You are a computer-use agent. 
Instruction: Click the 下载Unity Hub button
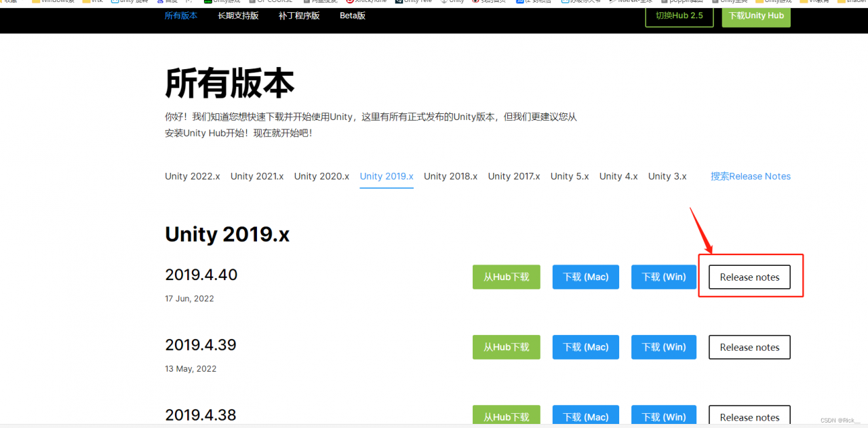756,15
